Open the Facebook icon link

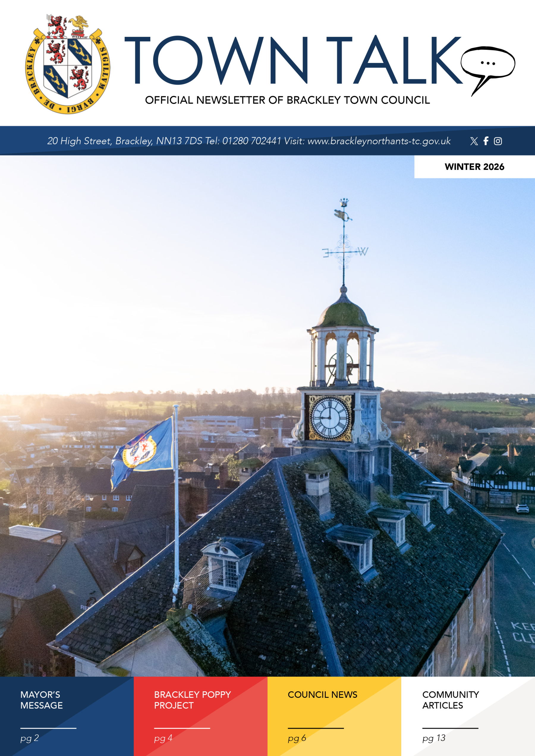click(486, 141)
